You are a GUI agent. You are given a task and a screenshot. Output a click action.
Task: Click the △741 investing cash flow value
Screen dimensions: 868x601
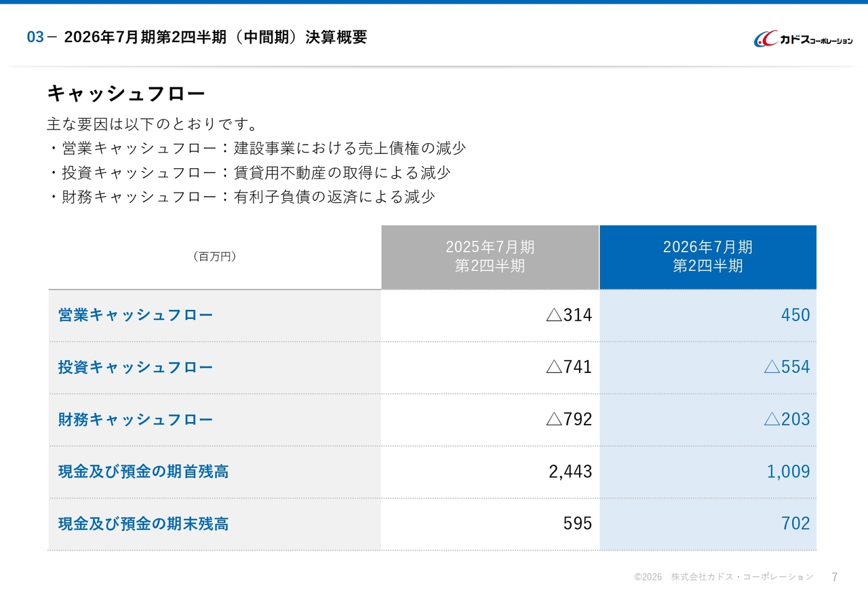pos(569,368)
